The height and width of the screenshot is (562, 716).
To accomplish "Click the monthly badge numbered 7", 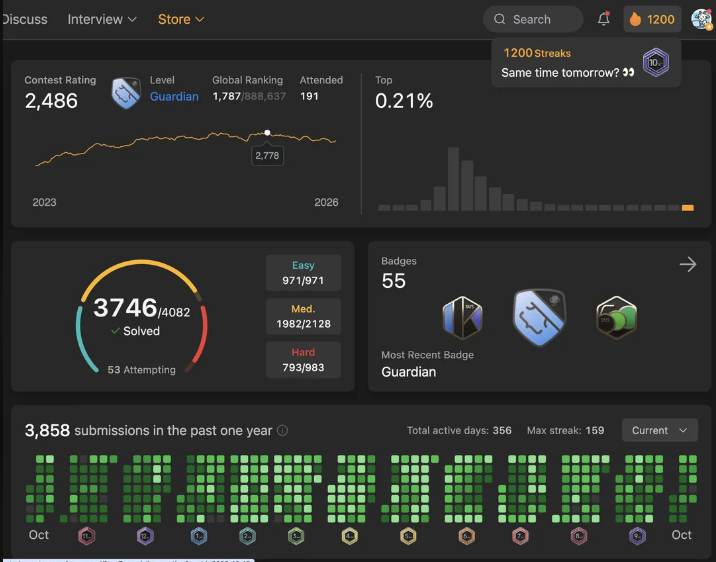I will point(520,536).
